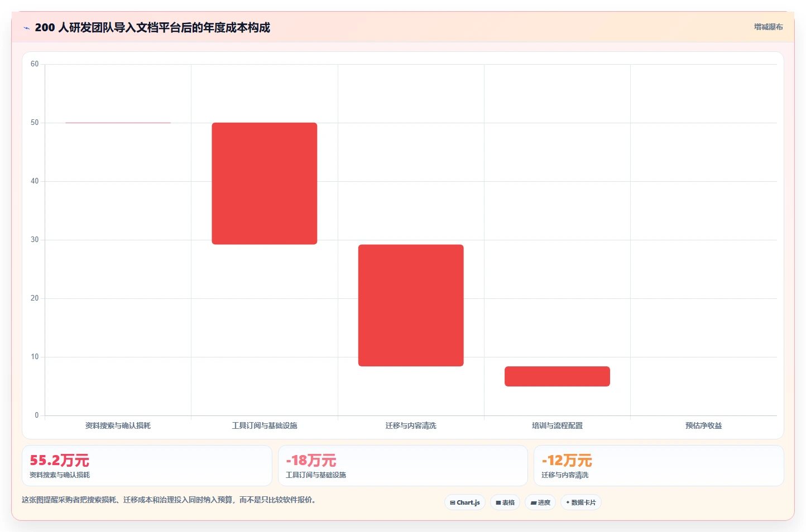Select the 工具订阅与基础设施 red waterfall bar
The image size is (806, 532).
[x=265, y=183]
